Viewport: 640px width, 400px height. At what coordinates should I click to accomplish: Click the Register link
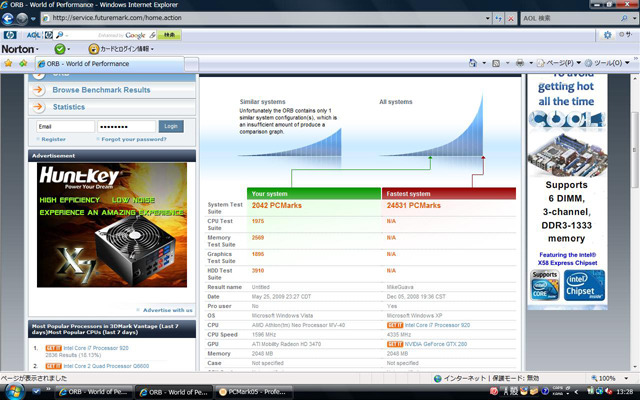[x=53, y=139]
